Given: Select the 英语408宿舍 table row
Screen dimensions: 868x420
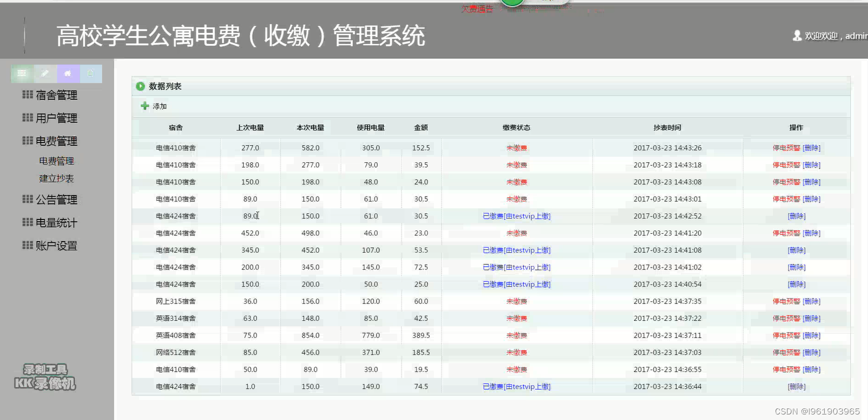Looking at the screenshot, I should pyautogui.click(x=388, y=335).
